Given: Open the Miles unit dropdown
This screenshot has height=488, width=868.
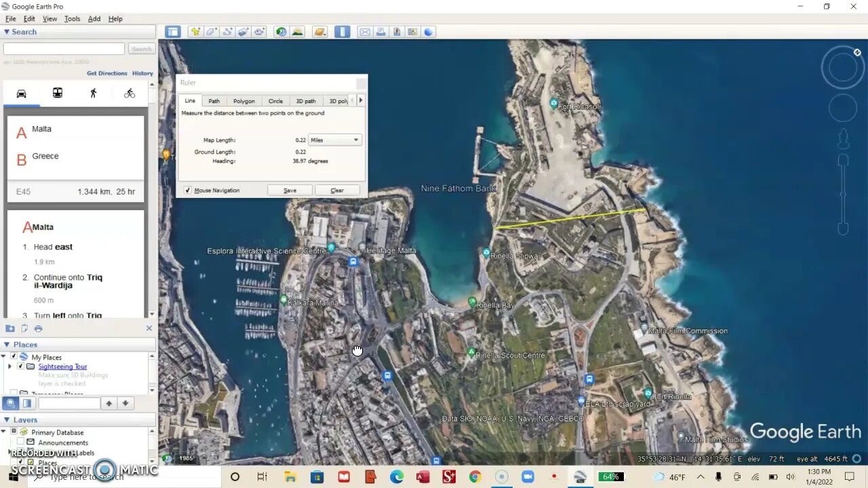Looking at the screenshot, I should tap(335, 140).
